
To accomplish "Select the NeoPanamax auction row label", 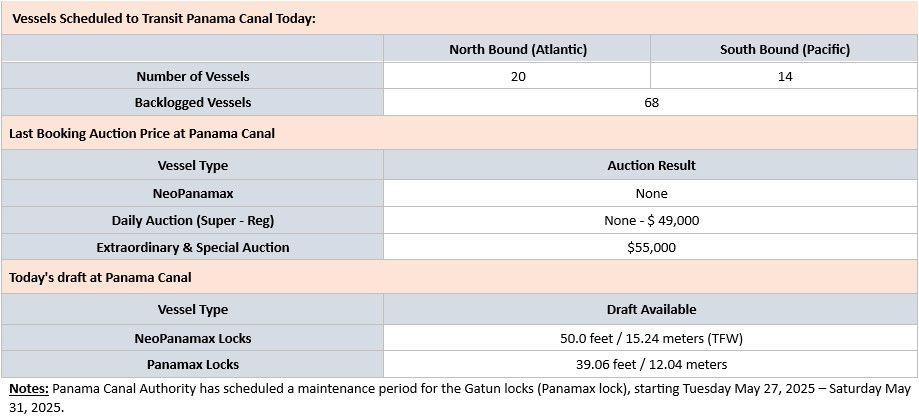I will tap(192, 193).
